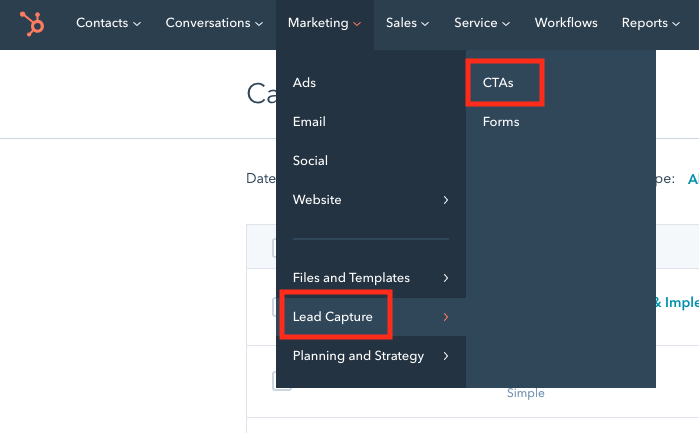This screenshot has height=433, width=699.
Task: Click the Lead Capture menu item
Action: coord(333,317)
